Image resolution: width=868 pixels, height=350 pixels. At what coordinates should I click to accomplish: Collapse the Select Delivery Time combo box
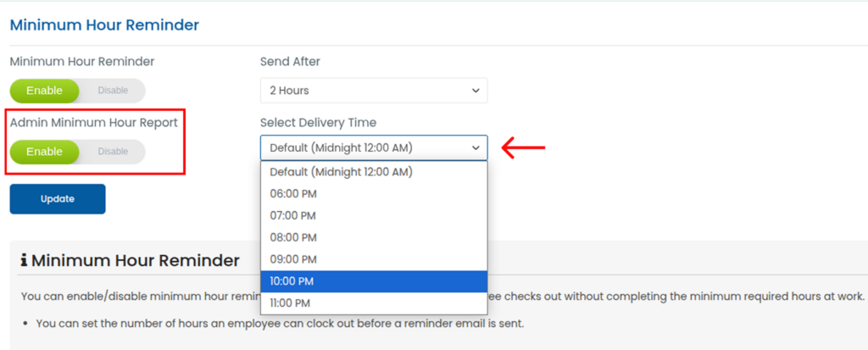(x=373, y=148)
